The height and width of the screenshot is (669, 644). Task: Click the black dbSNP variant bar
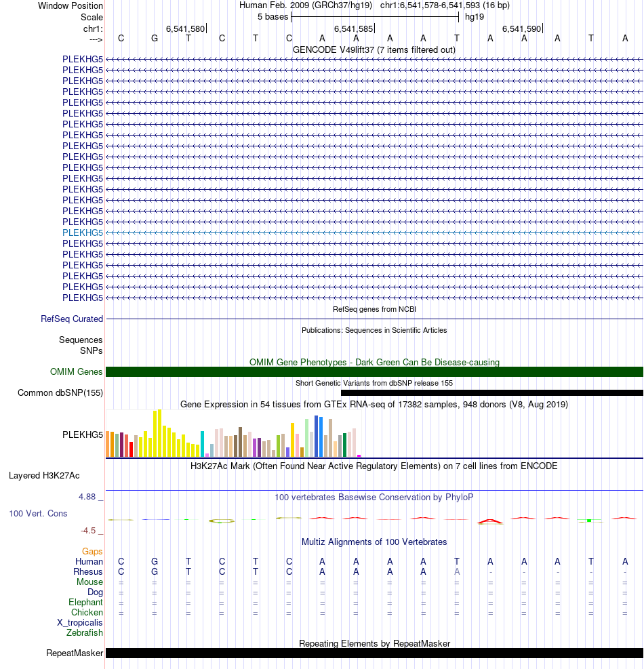point(492,393)
